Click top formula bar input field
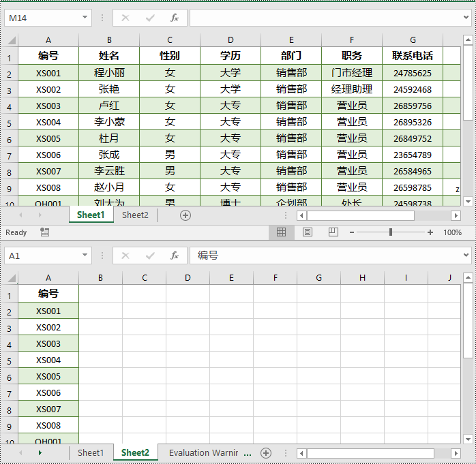 325,18
